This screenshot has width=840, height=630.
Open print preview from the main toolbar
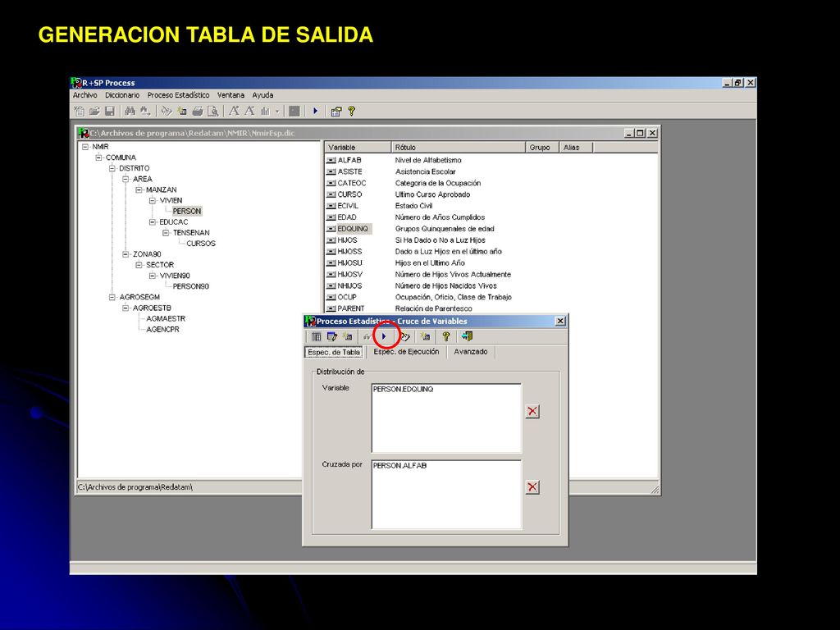point(213,112)
